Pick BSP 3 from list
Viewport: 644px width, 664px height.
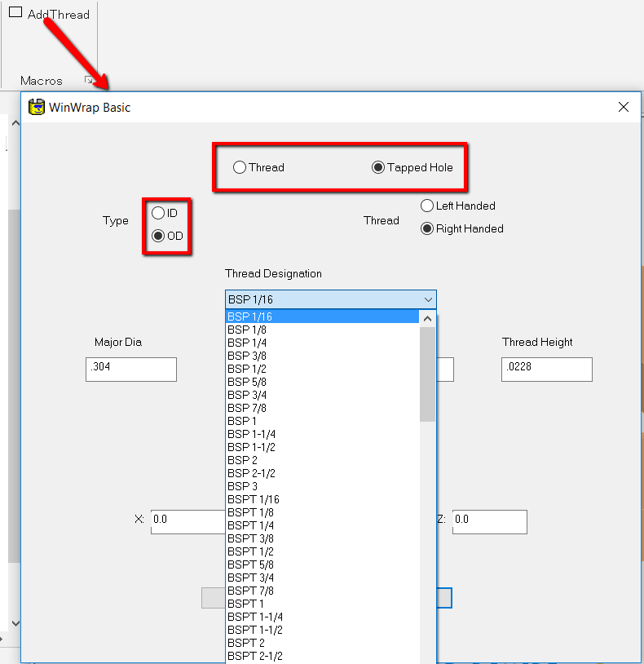click(323, 486)
